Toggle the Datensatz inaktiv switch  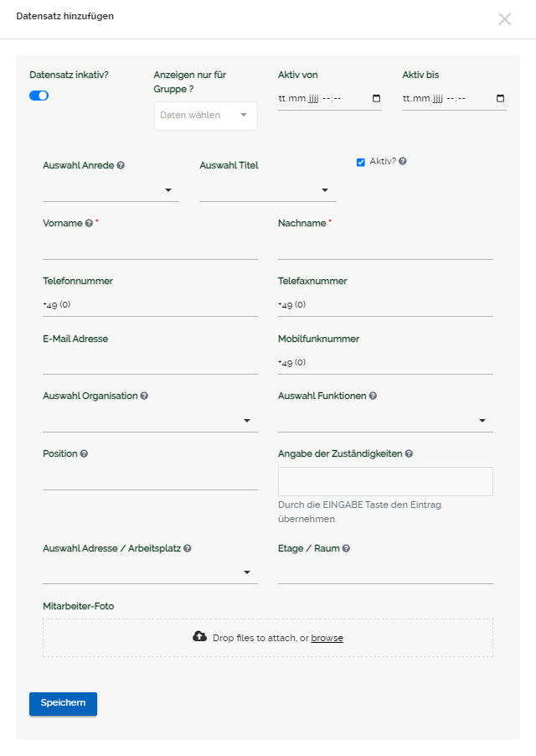click(x=39, y=96)
